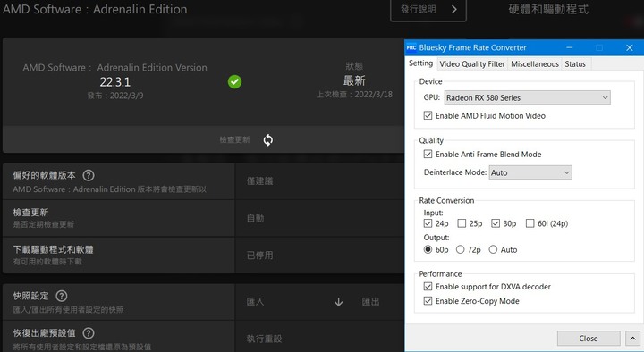The width and height of the screenshot is (644, 352).
Task: Click 匯入 to import a snapshot
Action: [255, 302]
